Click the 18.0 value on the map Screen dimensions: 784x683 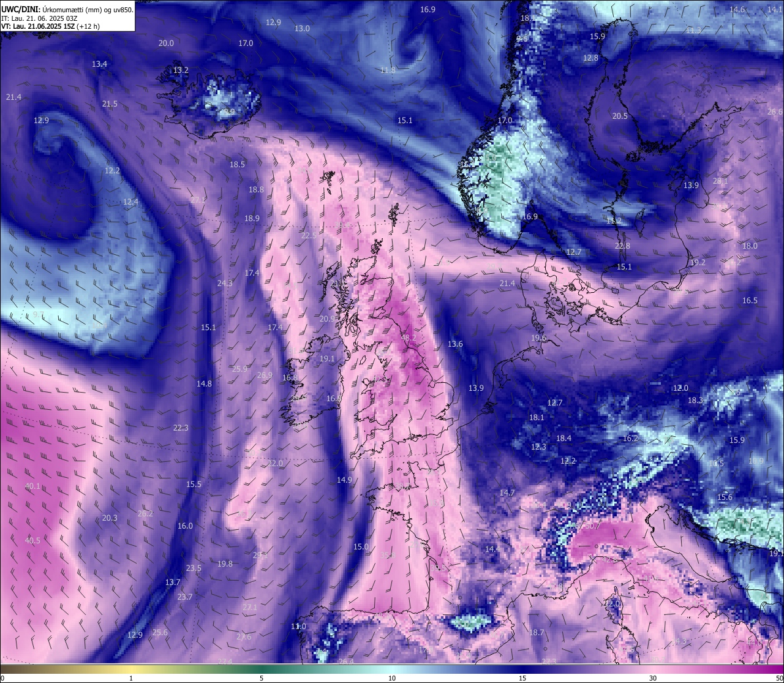750,246
